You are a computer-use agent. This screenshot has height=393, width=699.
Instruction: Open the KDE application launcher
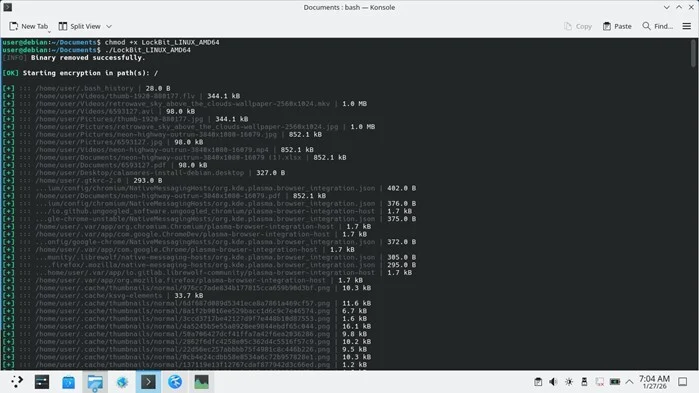pos(16,381)
